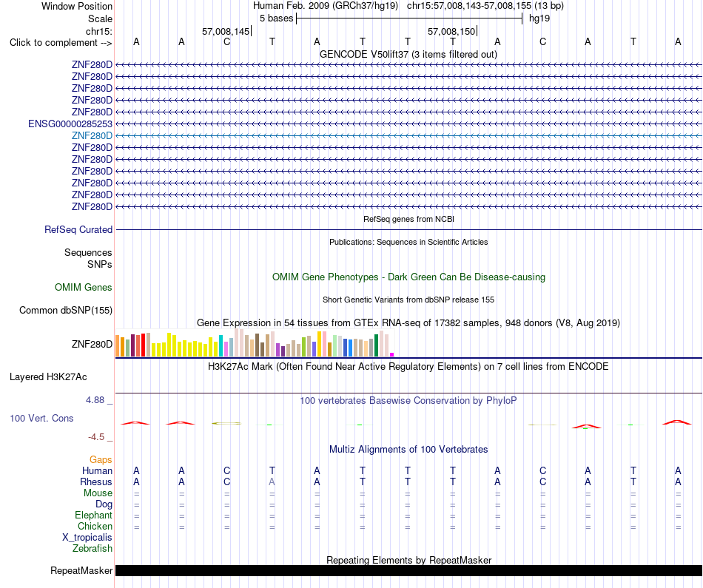Open the Multiz Alignments of 100 Vertebrates title
The width and height of the screenshot is (703, 588).
point(408,450)
